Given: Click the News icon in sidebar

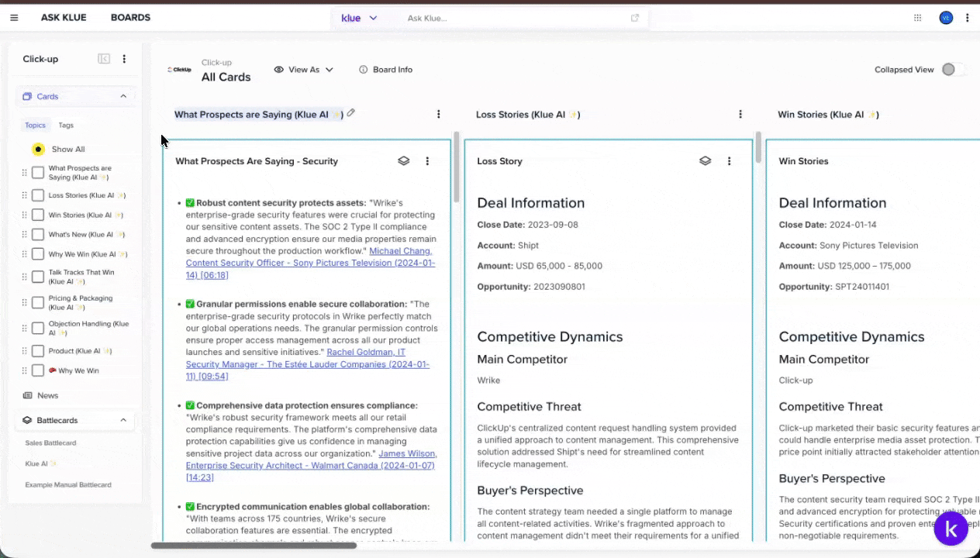Looking at the screenshot, I should pos(27,395).
